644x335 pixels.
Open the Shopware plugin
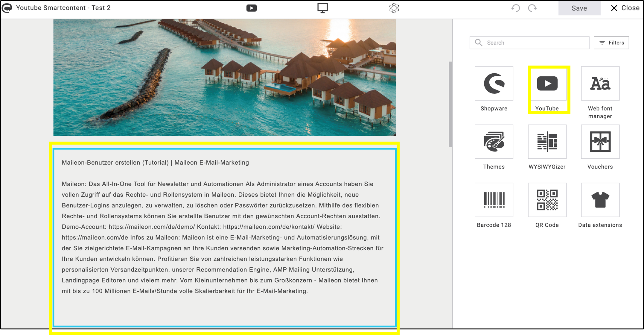coord(494,84)
